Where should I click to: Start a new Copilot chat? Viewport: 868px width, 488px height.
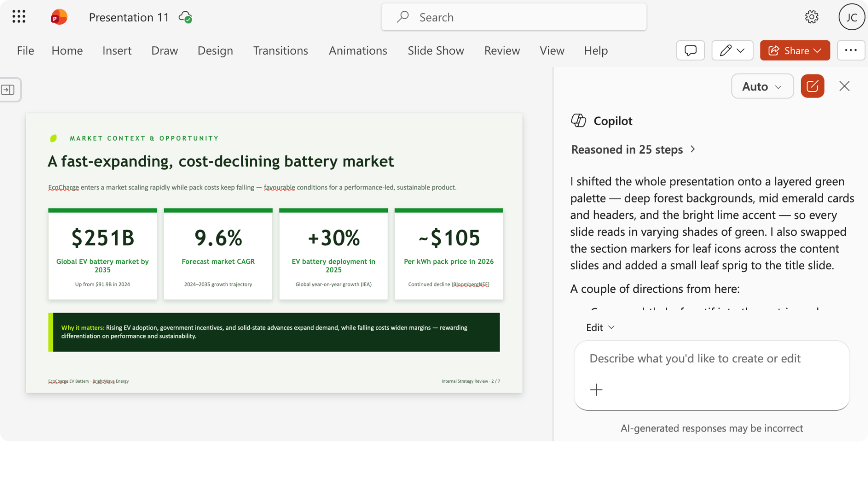coord(812,86)
